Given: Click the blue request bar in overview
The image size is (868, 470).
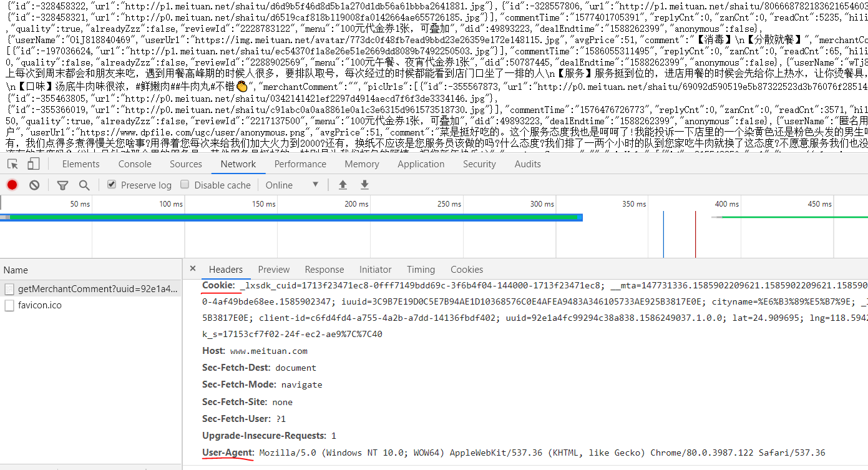Looking at the screenshot, I should click(291, 217).
